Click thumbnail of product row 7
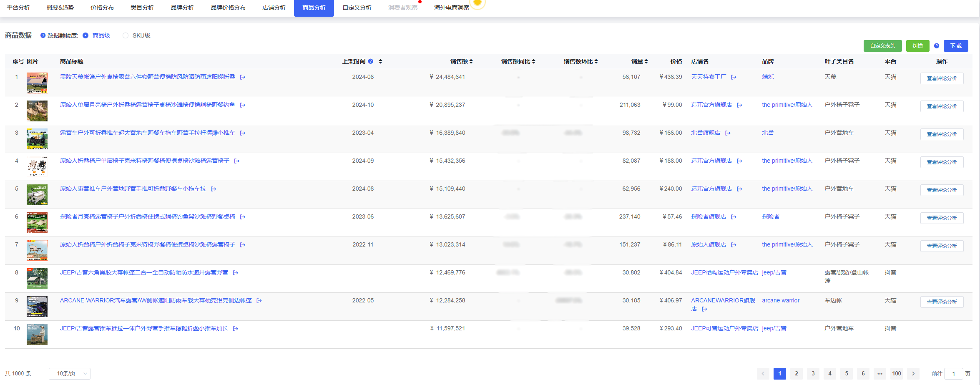980x385 pixels. 37,251
